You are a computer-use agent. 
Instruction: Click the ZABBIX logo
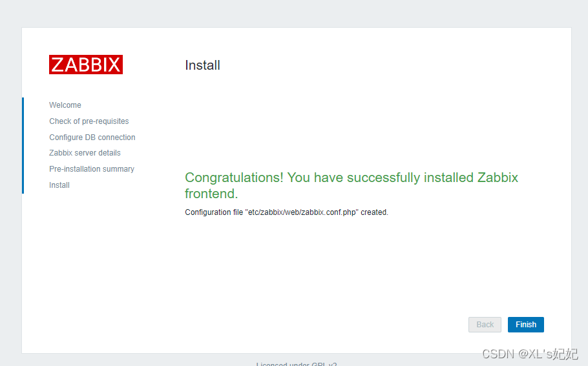click(86, 65)
